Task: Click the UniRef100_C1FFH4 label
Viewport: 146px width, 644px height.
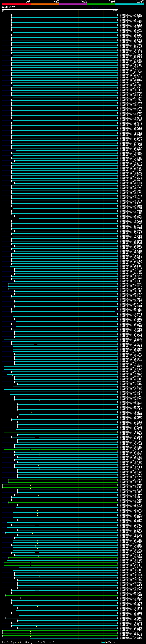Action: tap(131, 326)
